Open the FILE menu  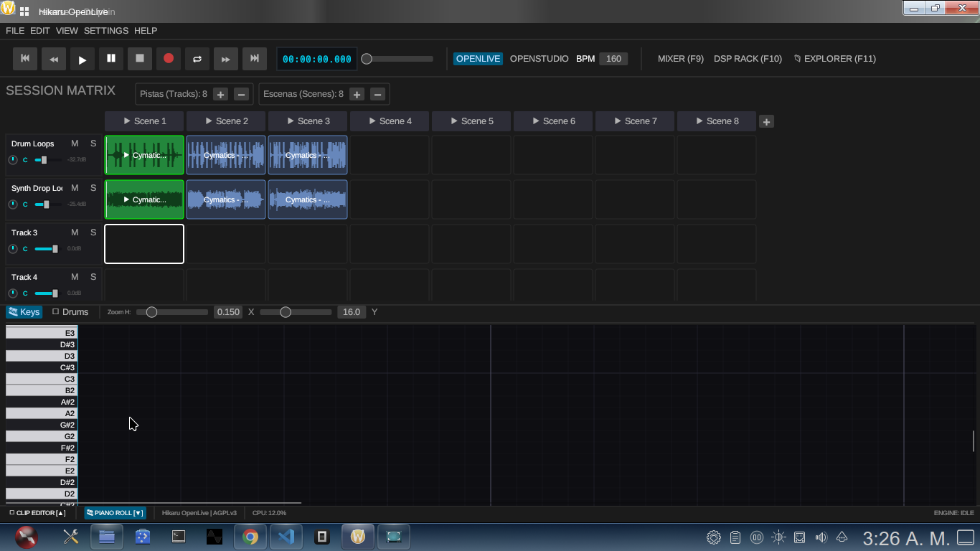tap(15, 31)
